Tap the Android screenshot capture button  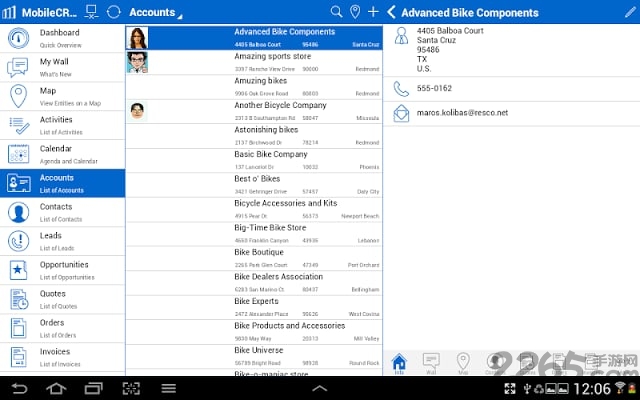click(131, 388)
